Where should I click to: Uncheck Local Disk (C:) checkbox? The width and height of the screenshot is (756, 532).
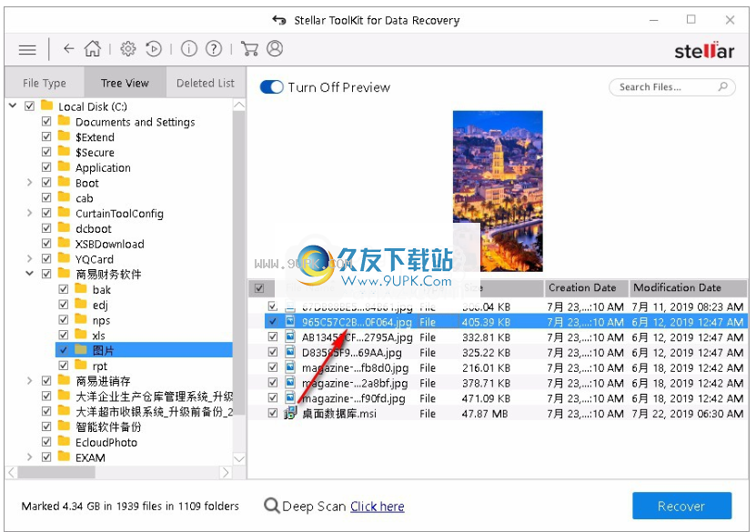coord(29,106)
